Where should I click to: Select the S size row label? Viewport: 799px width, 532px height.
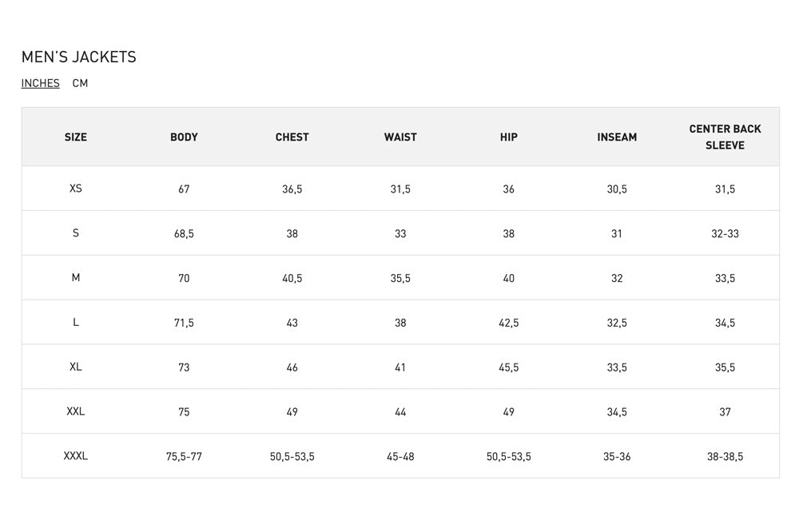point(76,233)
